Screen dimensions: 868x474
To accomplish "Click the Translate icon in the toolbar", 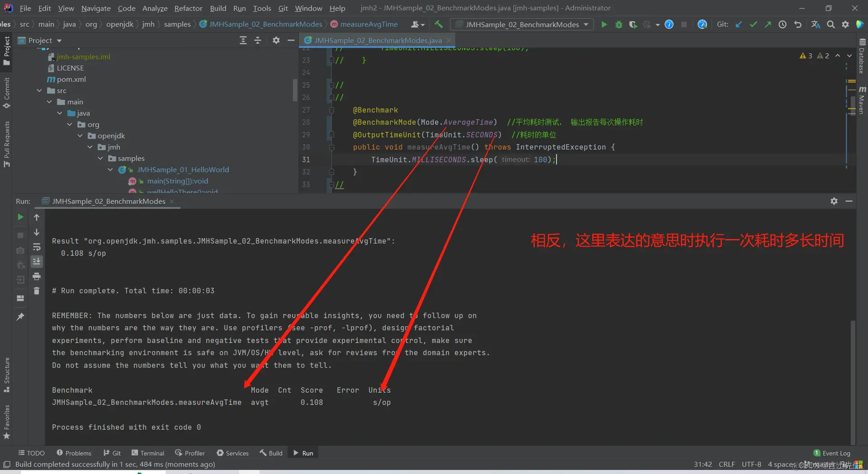I will [816, 24].
